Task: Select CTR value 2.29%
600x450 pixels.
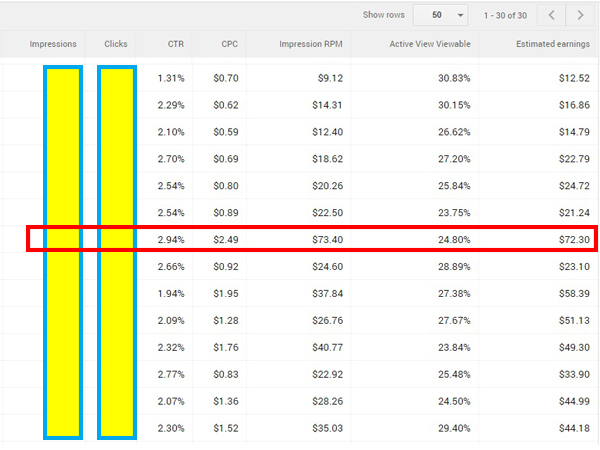Action: [171, 105]
